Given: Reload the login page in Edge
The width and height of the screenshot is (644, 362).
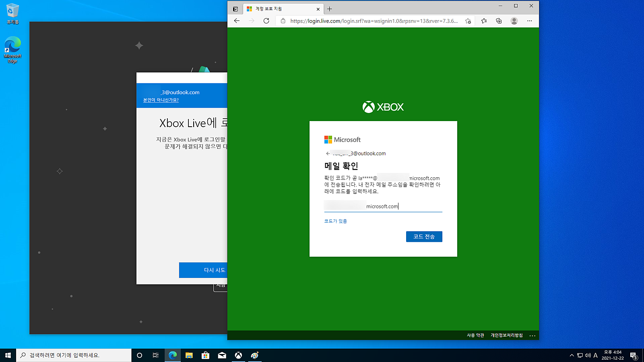Looking at the screenshot, I should pos(266,21).
